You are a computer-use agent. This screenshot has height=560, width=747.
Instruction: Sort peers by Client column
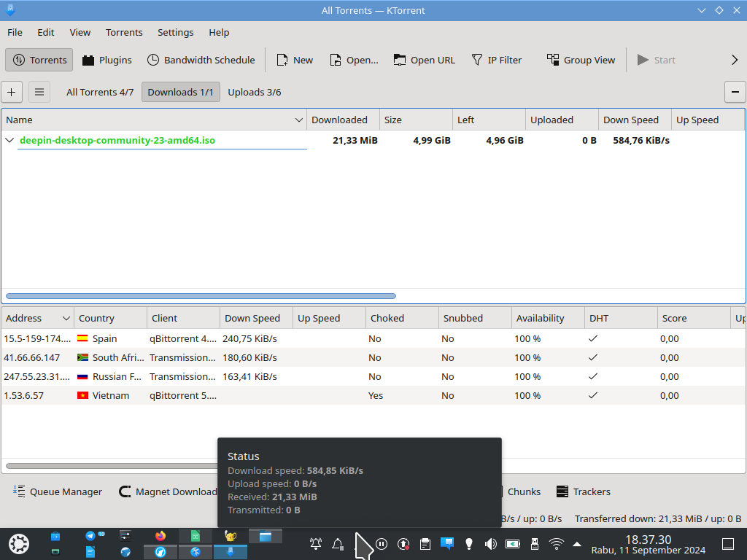pyautogui.click(x=183, y=318)
